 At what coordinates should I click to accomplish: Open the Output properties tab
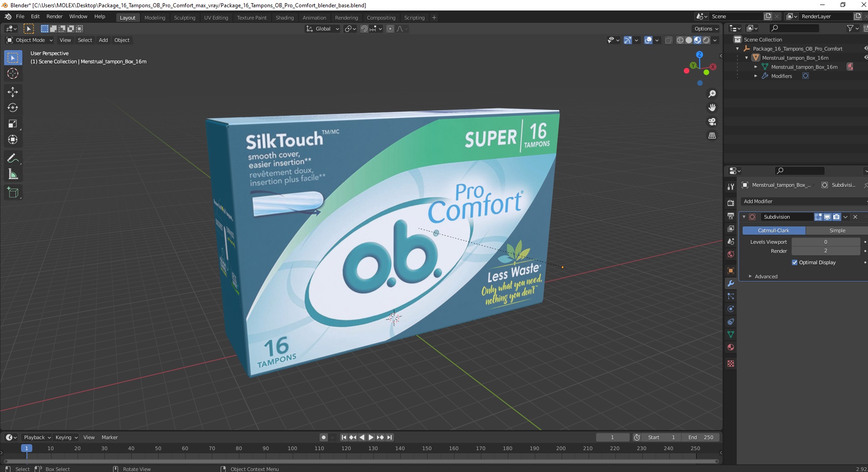(731, 216)
